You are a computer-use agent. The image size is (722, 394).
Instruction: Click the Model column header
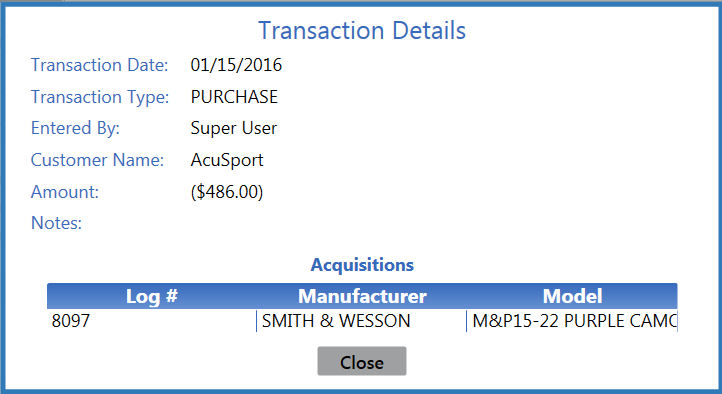pos(572,296)
